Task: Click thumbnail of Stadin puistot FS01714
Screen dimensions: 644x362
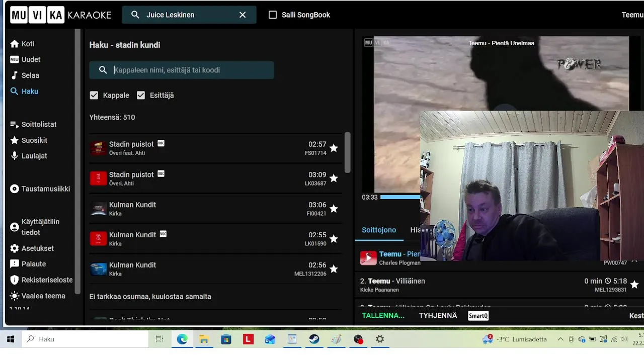Action: (98, 148)
